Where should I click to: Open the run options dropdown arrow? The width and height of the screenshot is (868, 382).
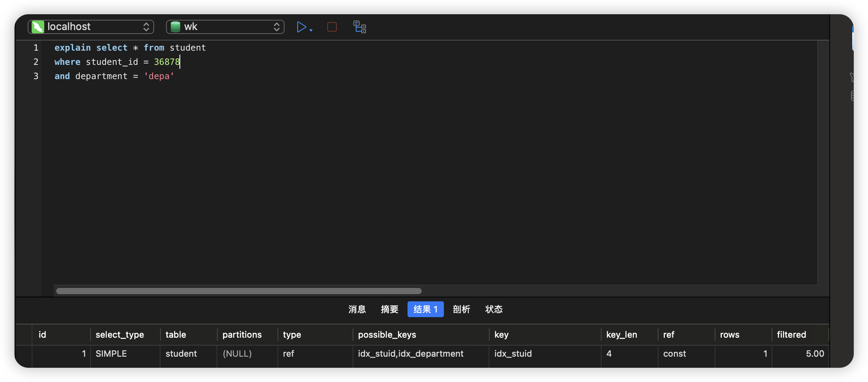click(311, 30)
